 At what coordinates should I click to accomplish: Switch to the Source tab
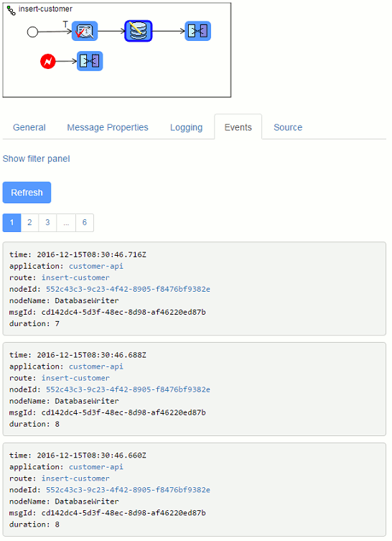coord(288,127)
